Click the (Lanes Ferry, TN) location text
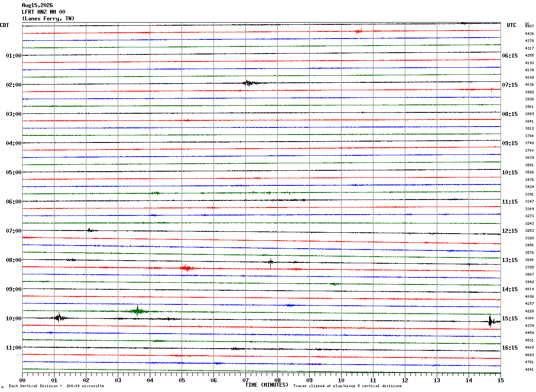 [x=48, y=19]
